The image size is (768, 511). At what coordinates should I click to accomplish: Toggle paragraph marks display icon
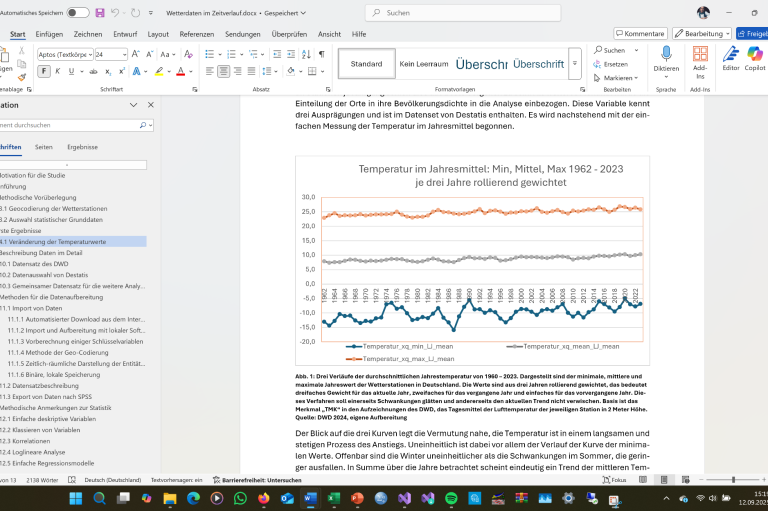point(321,54)
